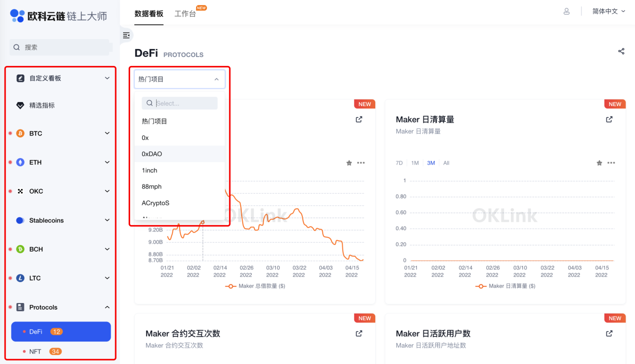Toggle Maker 总借款量 ($) legend series
The width and height of the screenshot is (635, 364).
click(x=255, y=286)
